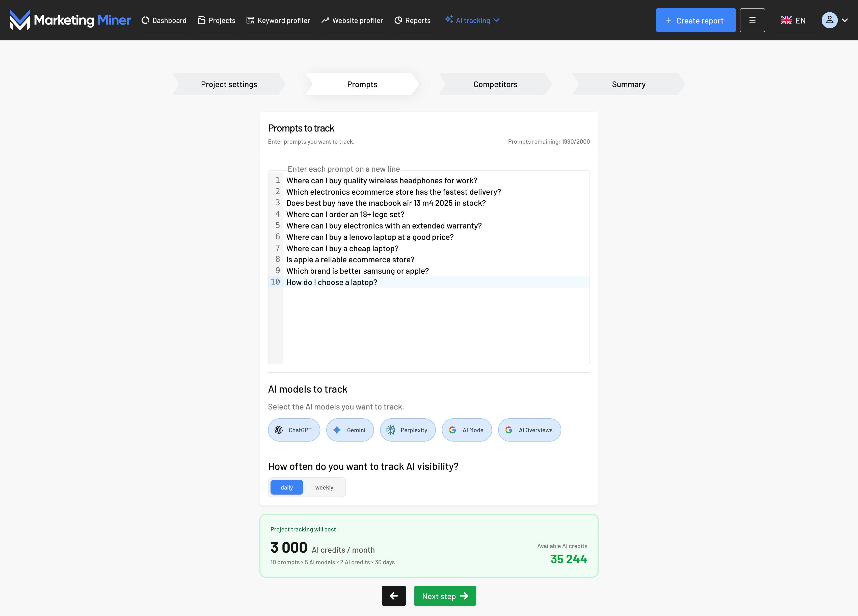Image resolution: width=858 pixels, height=616 pixels.
Task: Click the user avatar icon
Action: click(x=829, y=20)
